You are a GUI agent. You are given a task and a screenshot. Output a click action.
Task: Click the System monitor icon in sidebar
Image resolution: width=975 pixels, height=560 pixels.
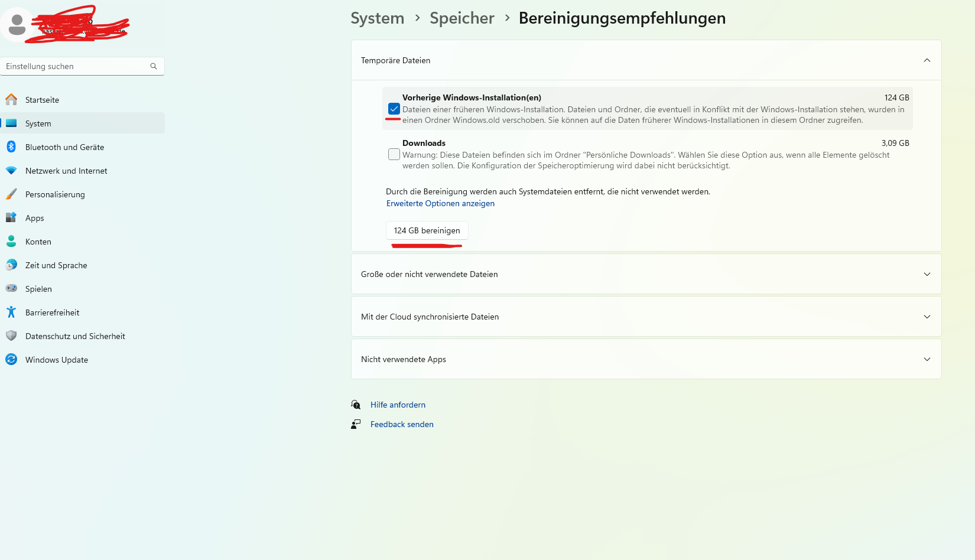click(x=11, y=123)
